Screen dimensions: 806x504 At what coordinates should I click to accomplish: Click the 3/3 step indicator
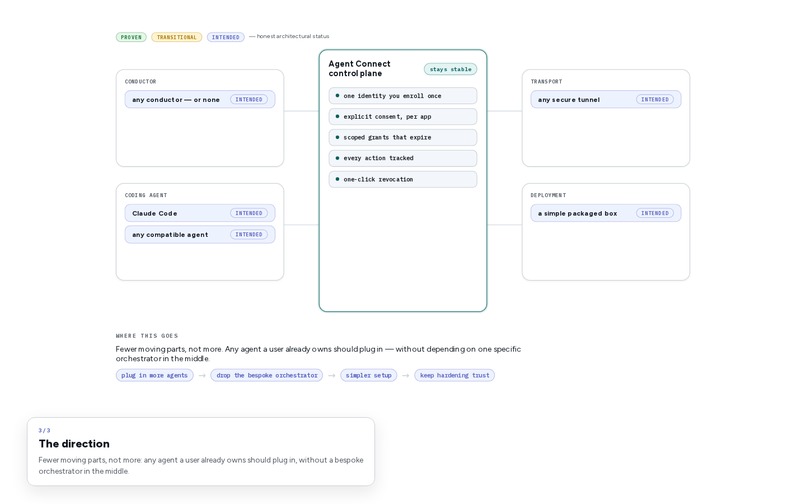point(44,430)
